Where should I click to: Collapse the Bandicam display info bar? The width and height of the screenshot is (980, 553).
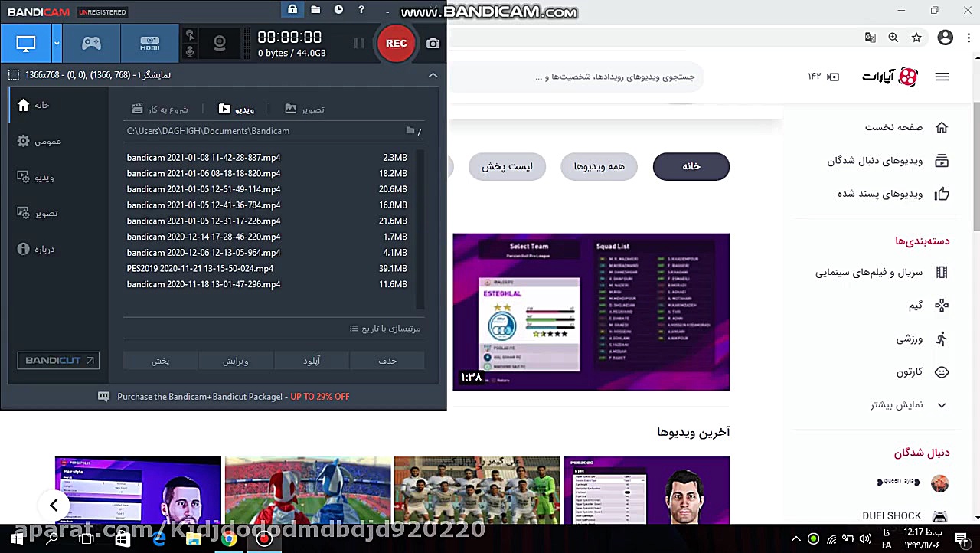click(433, 75)
